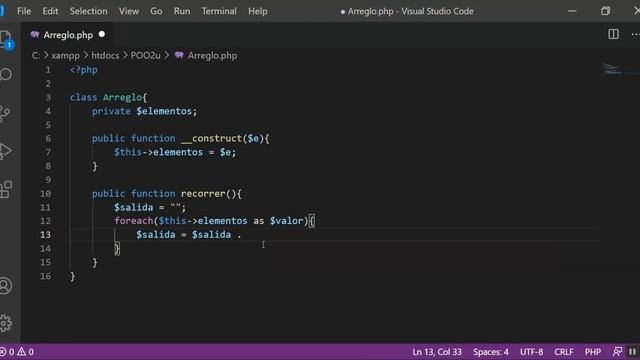Split the editor to the right
Viewport: 640px width, 360px height.
(x=613, y=34)
